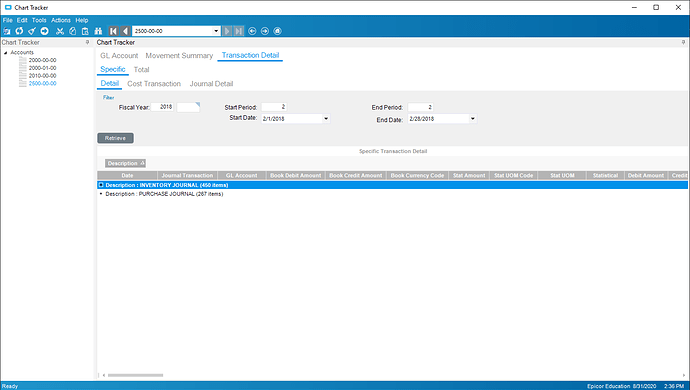Image resolution: width=690 pixels, height=390 pixels.
Task: Click the Start Period input field
Action: click(x=274, y=107)
